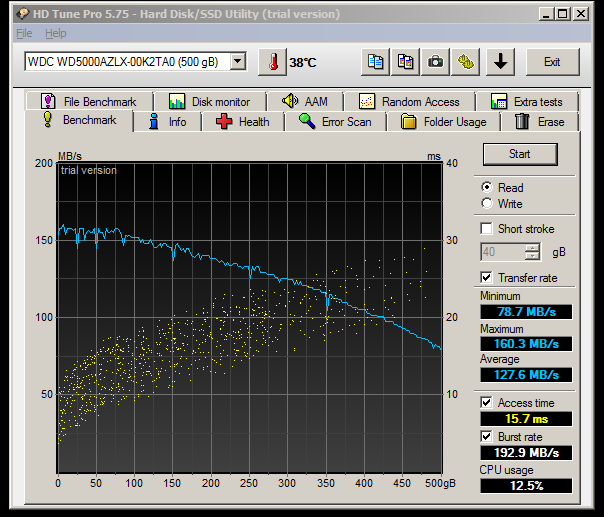Open the Health tab
The height and width of the screenshot is (517, 604).
(x=243, y=122)
